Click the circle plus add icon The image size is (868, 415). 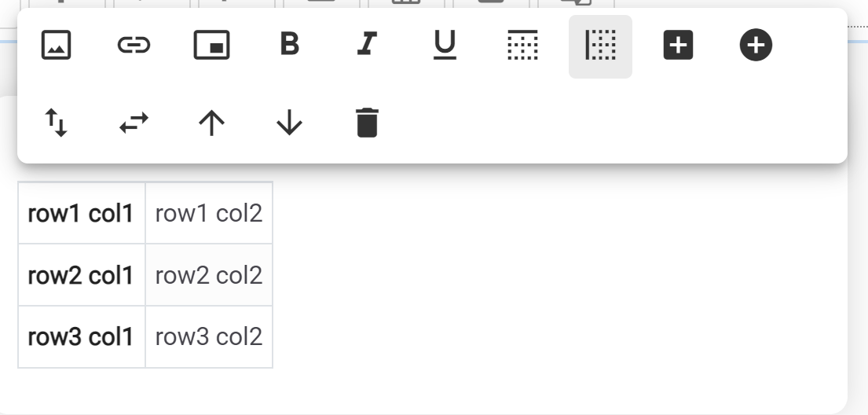click(x=756, y=46)
